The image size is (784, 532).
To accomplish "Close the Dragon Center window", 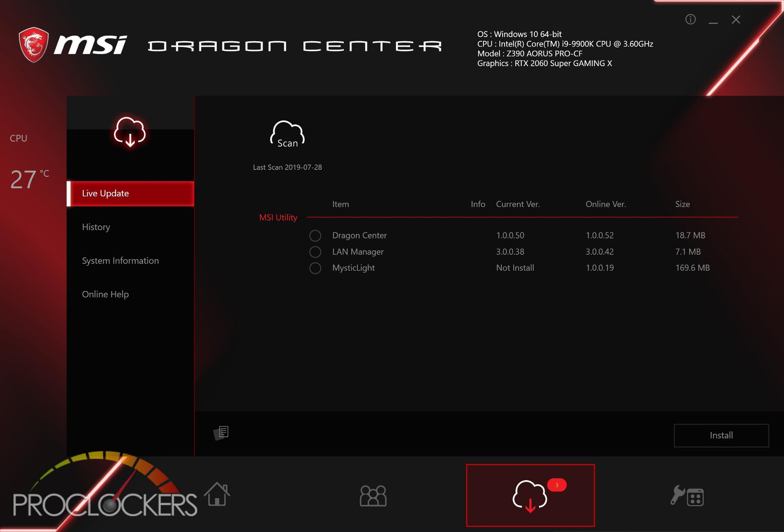I will click(736, 20).
